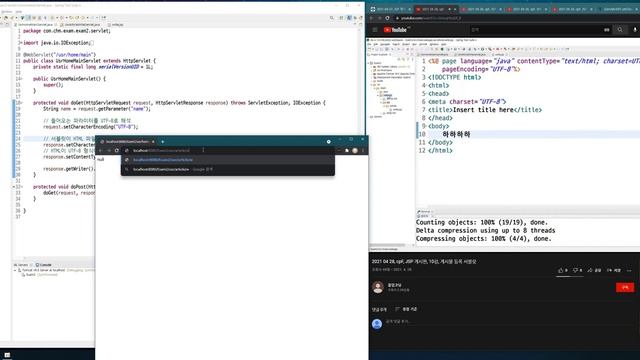Click the red Subscribe button
Viewport: 640px width, 360px height.
coord(625,287)
